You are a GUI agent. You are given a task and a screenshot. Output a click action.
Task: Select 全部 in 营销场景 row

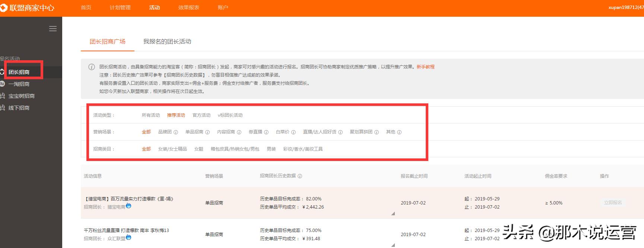click(146, 132)
